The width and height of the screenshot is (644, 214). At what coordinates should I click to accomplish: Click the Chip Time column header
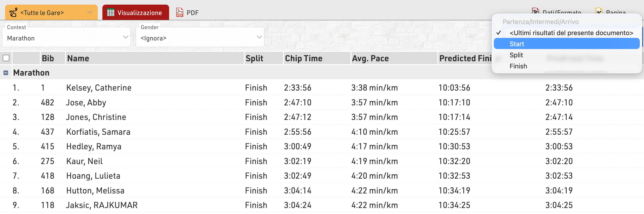click(x=303, y=58)
